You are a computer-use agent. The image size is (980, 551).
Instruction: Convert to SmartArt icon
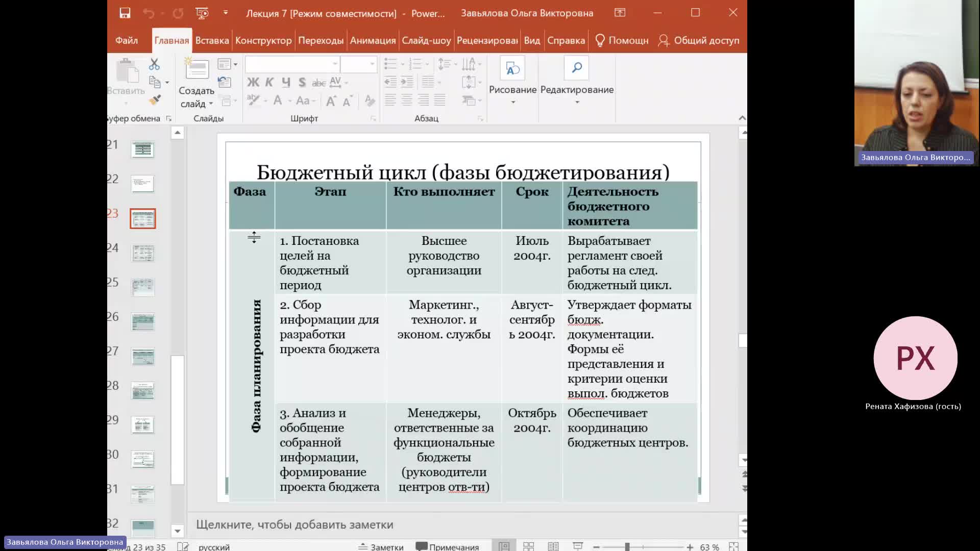click(471, 100)
